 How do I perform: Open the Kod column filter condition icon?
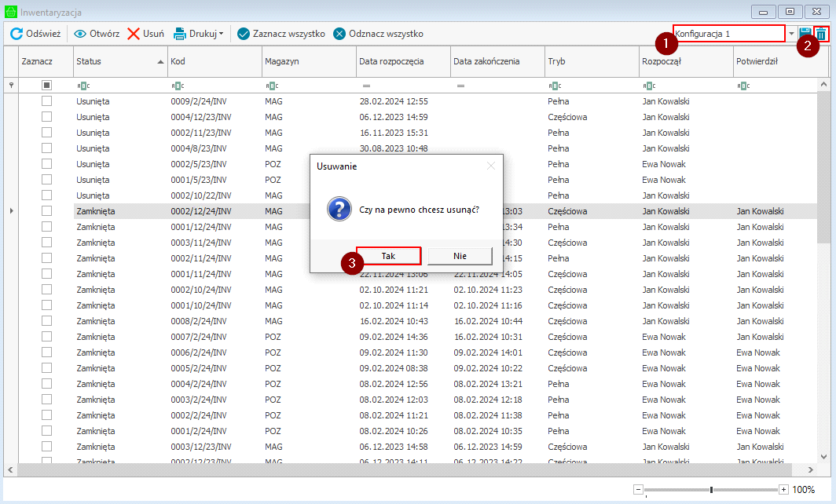(x=178, y=86)
